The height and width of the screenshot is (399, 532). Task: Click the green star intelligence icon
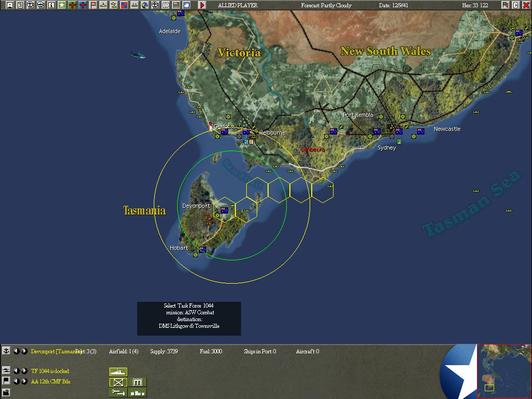pyautogui.click(x=62, y=5)
